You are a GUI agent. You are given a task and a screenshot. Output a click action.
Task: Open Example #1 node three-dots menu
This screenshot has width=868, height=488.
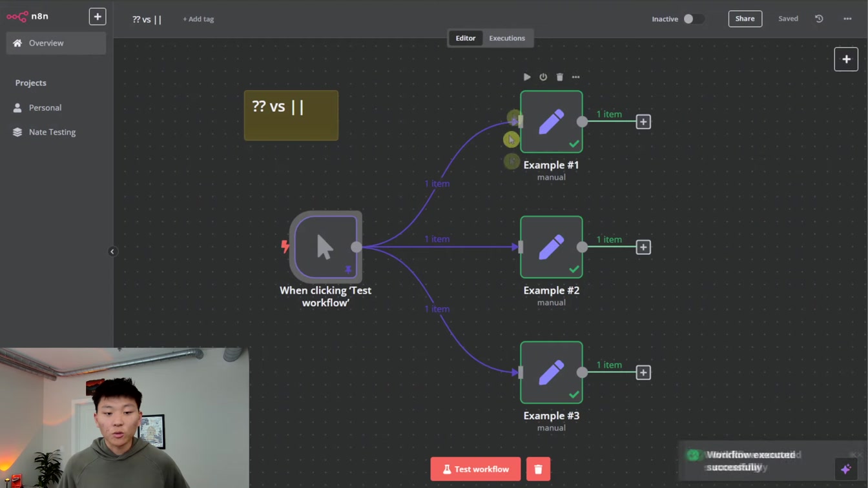click(x=576, y=77)
